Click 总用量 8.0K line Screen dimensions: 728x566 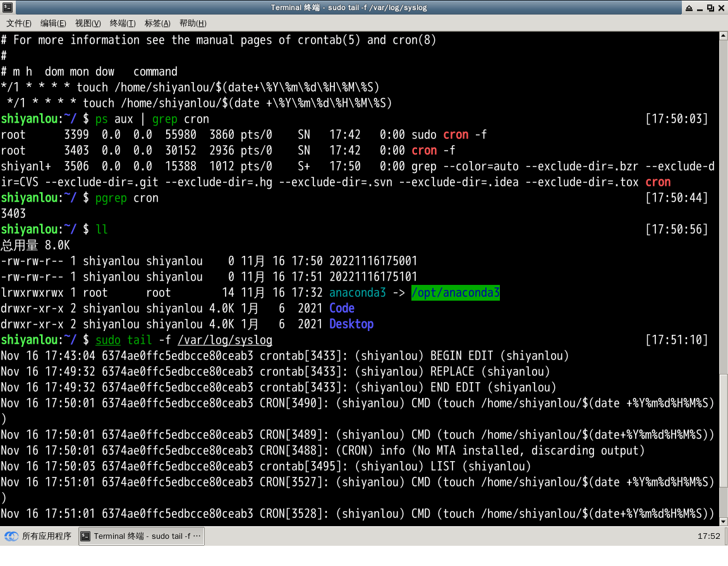(x=35, y=246)
